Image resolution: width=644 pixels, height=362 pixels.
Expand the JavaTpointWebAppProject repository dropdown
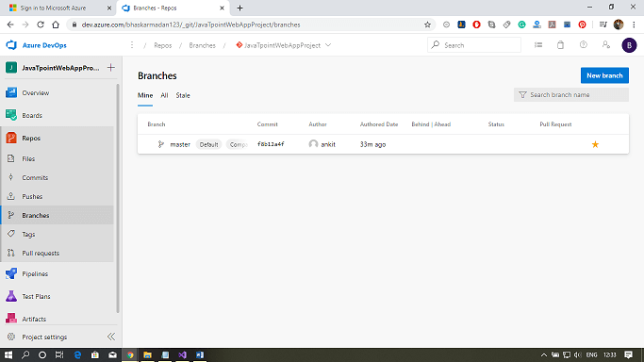(328, 45)
